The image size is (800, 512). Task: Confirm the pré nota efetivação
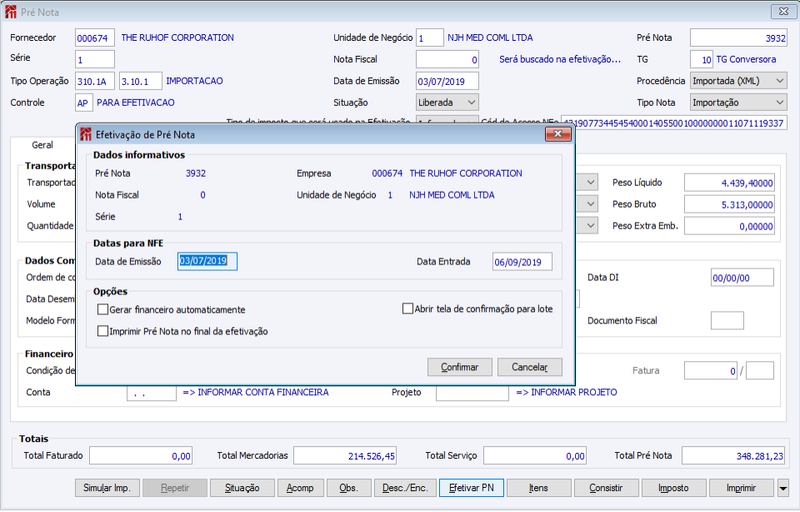click(460, 367)
